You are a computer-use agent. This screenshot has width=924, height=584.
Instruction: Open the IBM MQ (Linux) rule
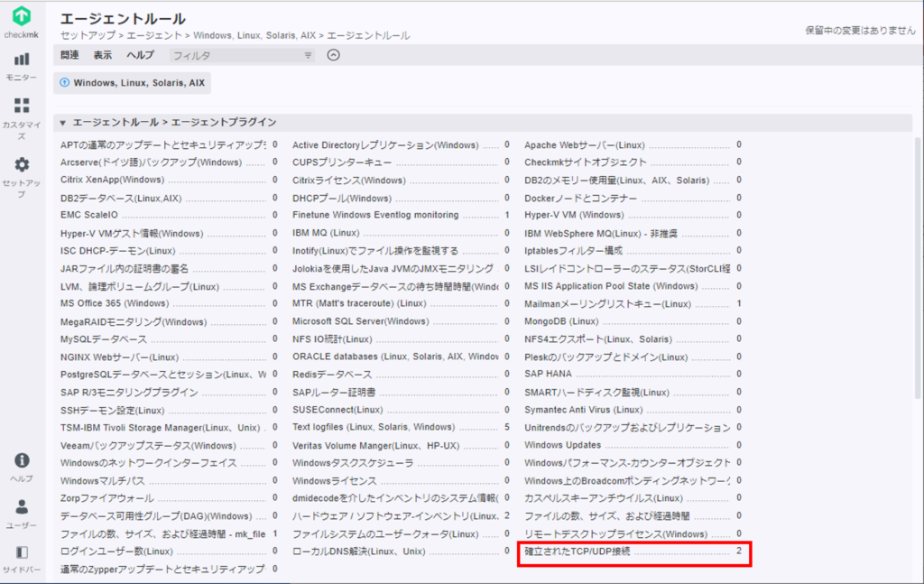pyautogui.click(x=326, y=233)
